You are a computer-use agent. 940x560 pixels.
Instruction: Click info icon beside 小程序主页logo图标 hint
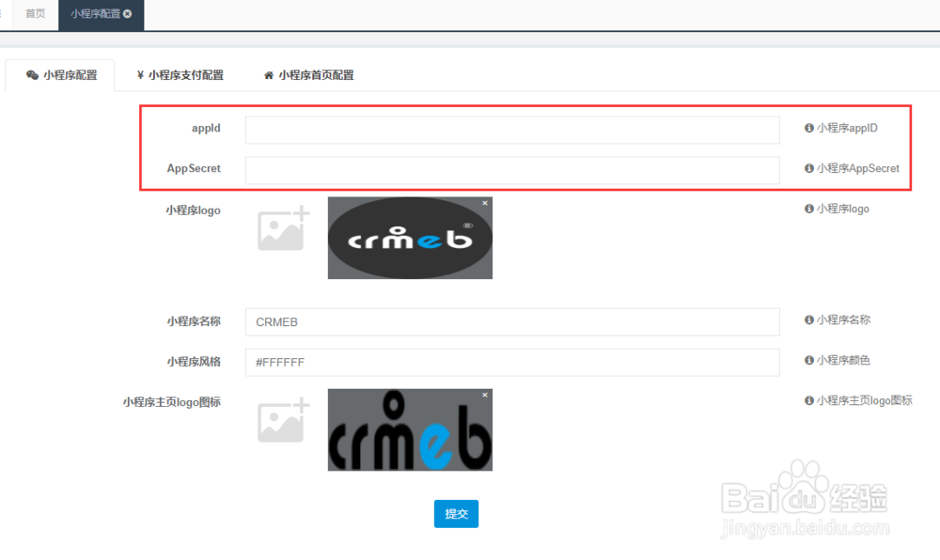pos(808,400)
